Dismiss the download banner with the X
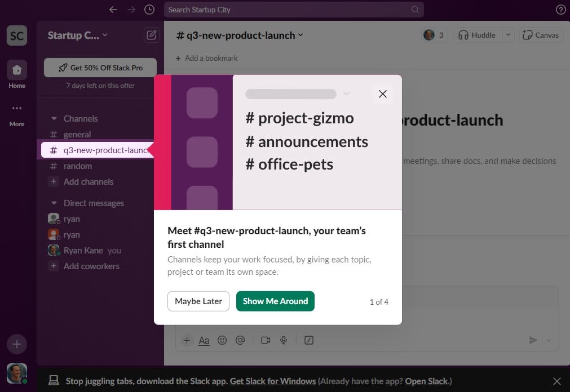This screenshot has height=392, width=570. pos(556,381)
